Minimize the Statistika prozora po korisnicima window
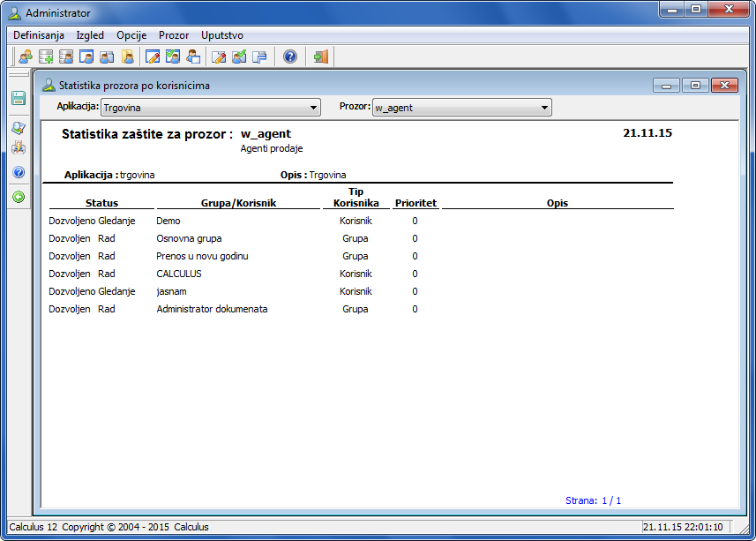 tap(666, 86)
